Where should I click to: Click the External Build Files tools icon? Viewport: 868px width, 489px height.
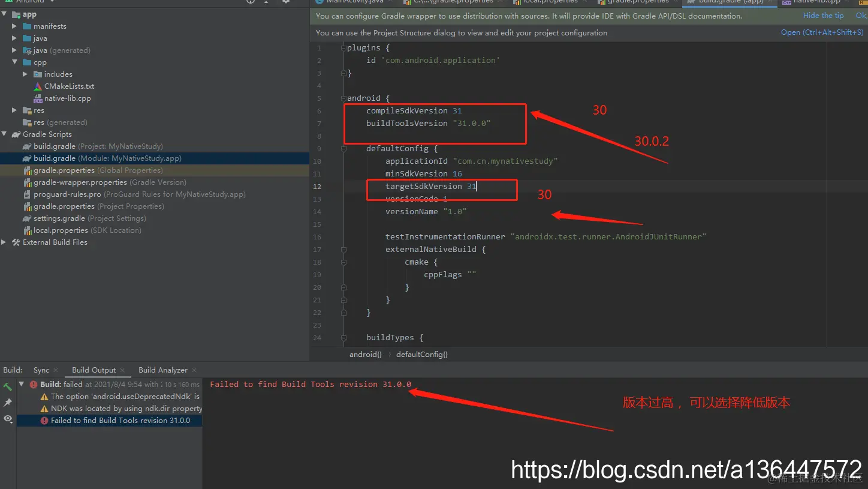(x=16, y=242)
